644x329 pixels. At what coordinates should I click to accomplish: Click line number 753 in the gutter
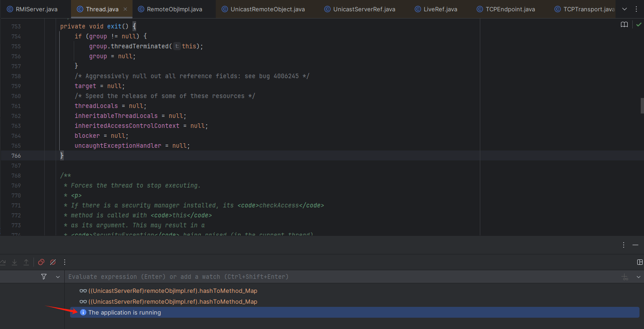coord(16,26)
